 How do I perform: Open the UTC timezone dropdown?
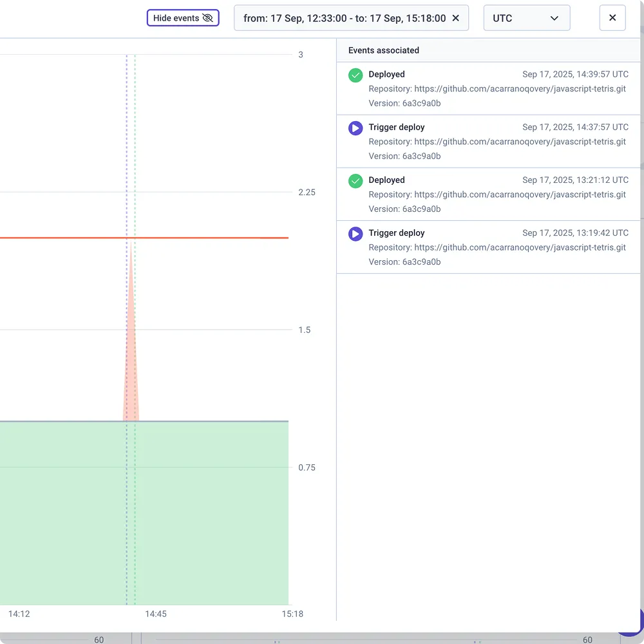click(x=527, y=18)
